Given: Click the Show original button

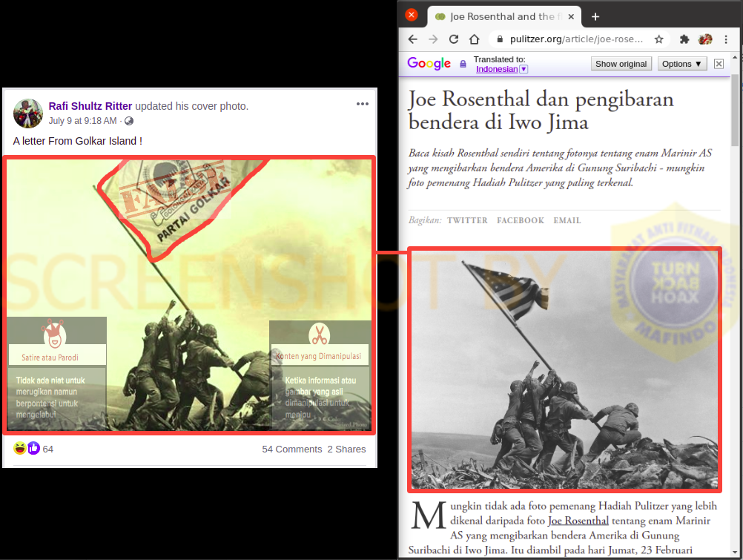Looking at the screenshot, I should (x=621, y=64).
